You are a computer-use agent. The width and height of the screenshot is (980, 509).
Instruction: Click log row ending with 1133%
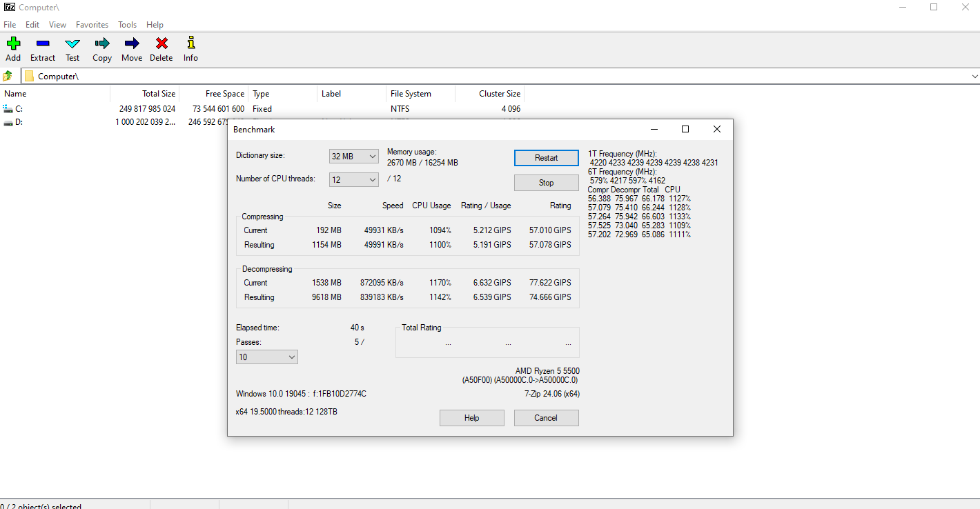639,217
